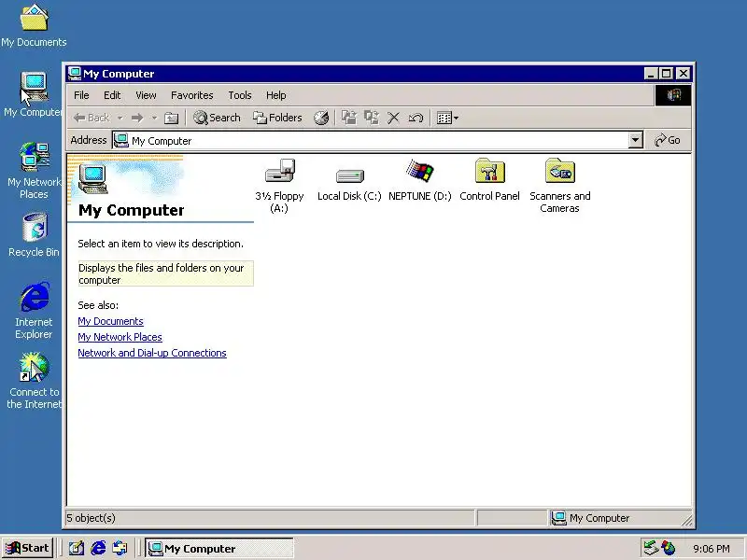Viewport: 747px width, 560px height.
Task: Expand the Address bar dropdown arrow
Action: coord(635,140)
